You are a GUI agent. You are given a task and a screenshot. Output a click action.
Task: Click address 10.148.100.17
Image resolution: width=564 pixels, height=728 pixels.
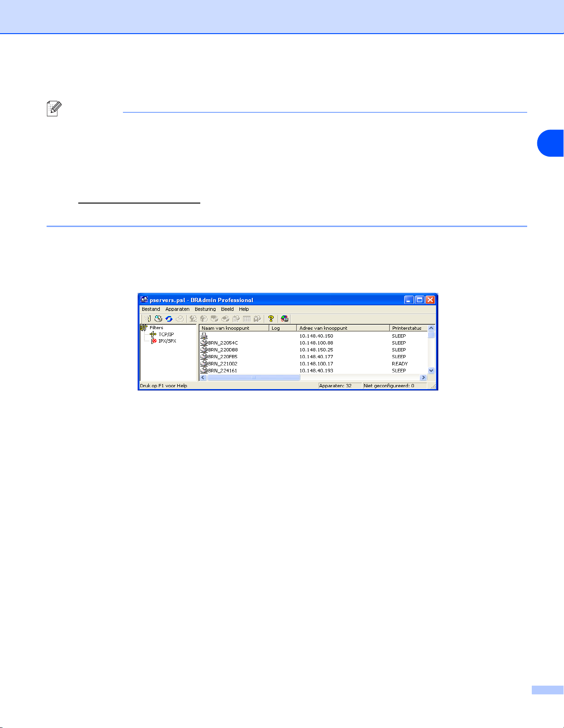point(316,364)
